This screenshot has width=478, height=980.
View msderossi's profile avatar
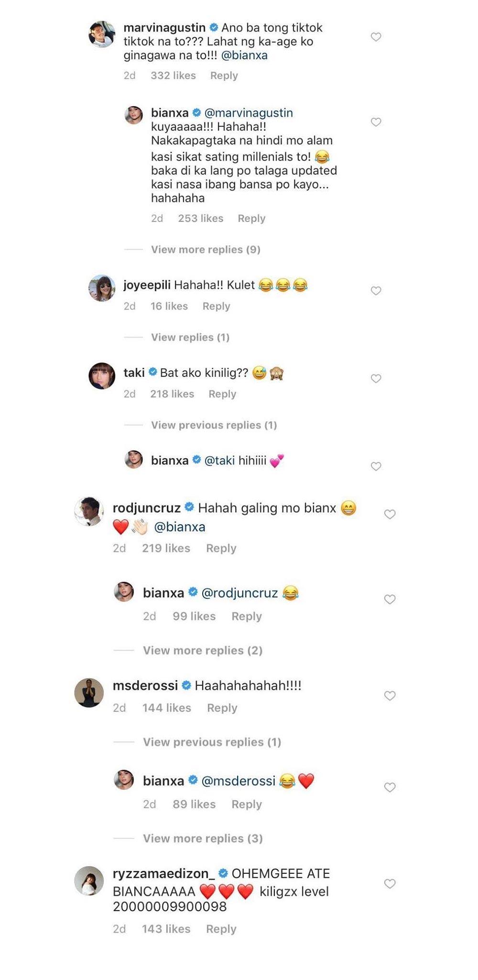pos(89,693)
